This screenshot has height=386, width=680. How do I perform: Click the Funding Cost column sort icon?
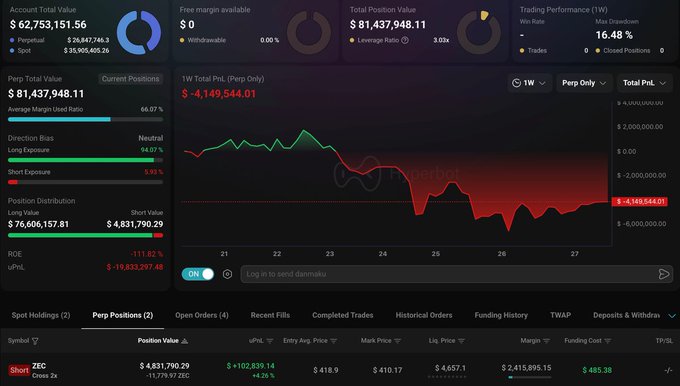(x=608, y=341)
